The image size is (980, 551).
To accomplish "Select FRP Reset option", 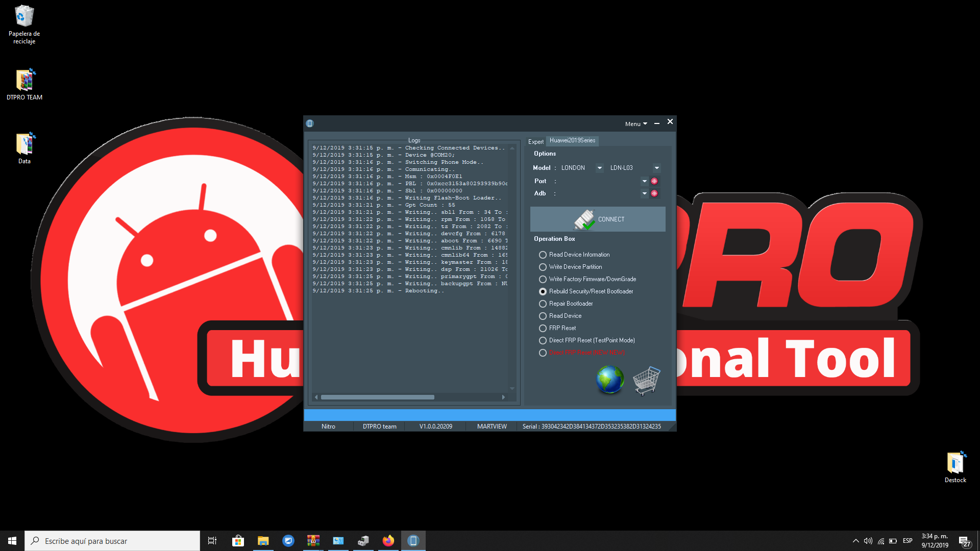I will point(557,328).
